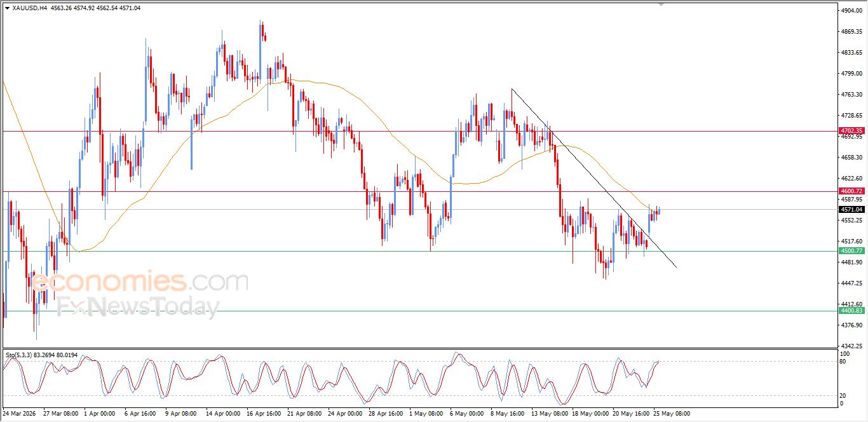Select the red 4600.72 price level label

pyautogui.click(x=851, y=191)
